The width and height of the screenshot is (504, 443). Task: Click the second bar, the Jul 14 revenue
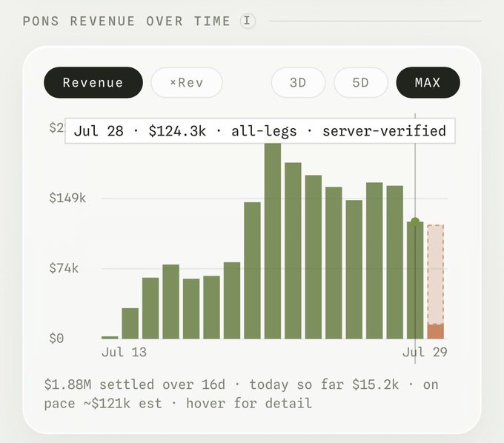pos(130,324)
